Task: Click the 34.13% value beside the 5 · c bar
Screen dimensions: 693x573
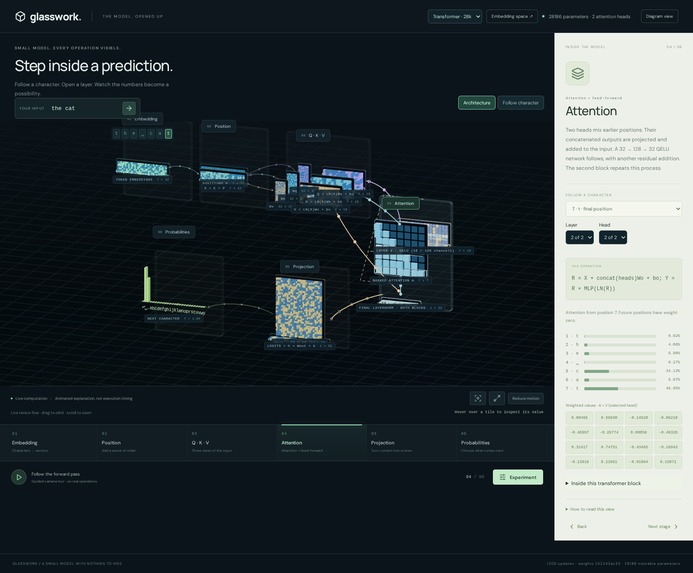Action: [x=672, y=371]
